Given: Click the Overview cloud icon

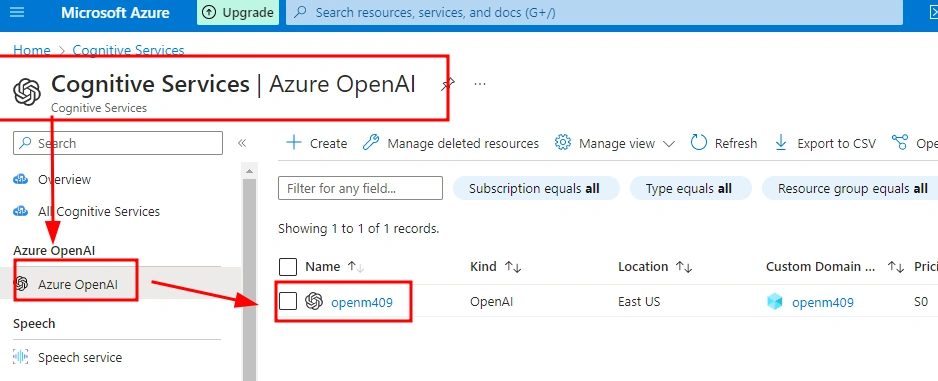Looking at the screenshot, I should [x=20, y=179].
